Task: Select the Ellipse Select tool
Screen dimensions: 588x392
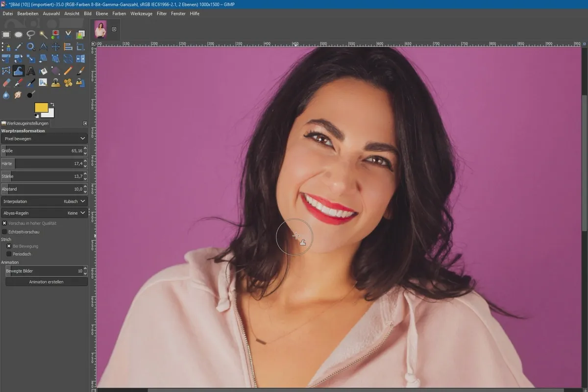Action: click(x=19, y=34)
